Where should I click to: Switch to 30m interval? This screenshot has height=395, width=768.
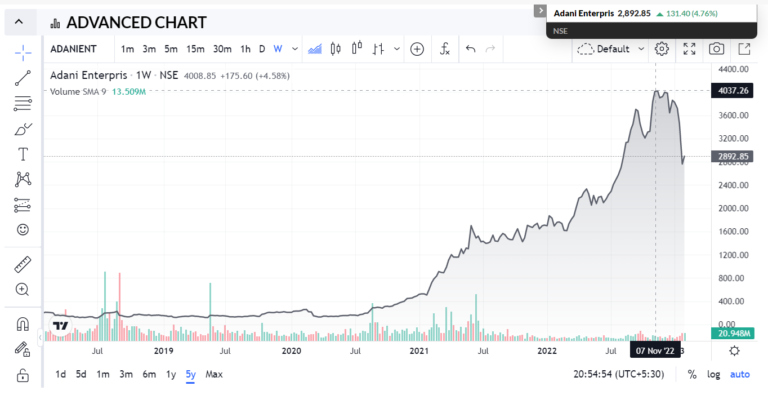pos(222,49)
